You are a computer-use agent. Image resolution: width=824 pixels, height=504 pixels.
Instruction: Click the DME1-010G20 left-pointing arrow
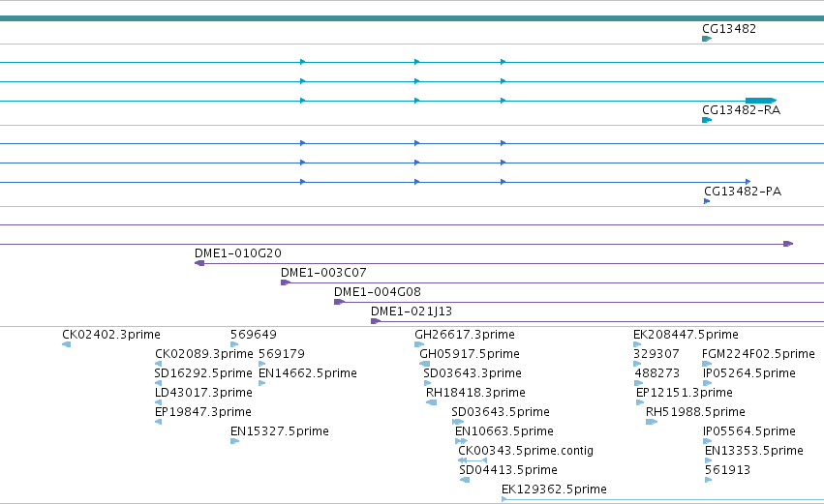coord(199,263)
